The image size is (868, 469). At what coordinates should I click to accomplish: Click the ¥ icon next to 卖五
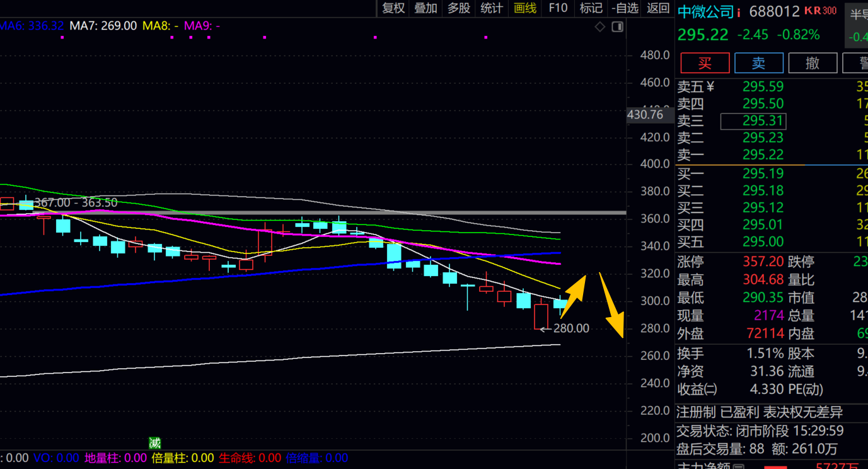(710, 87)
